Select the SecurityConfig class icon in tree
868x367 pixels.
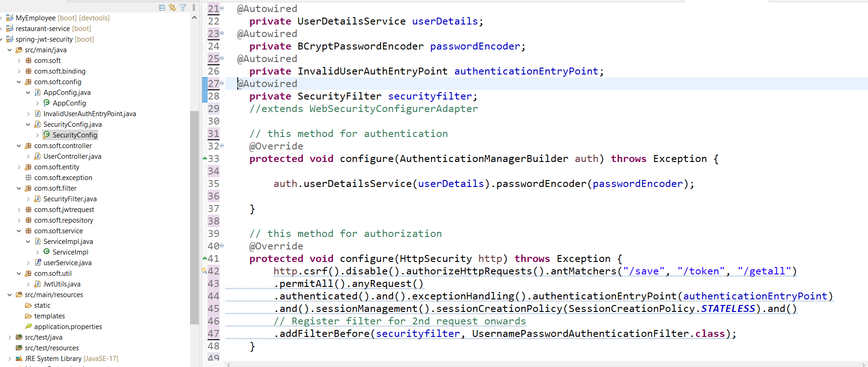[x=46, y=135]
